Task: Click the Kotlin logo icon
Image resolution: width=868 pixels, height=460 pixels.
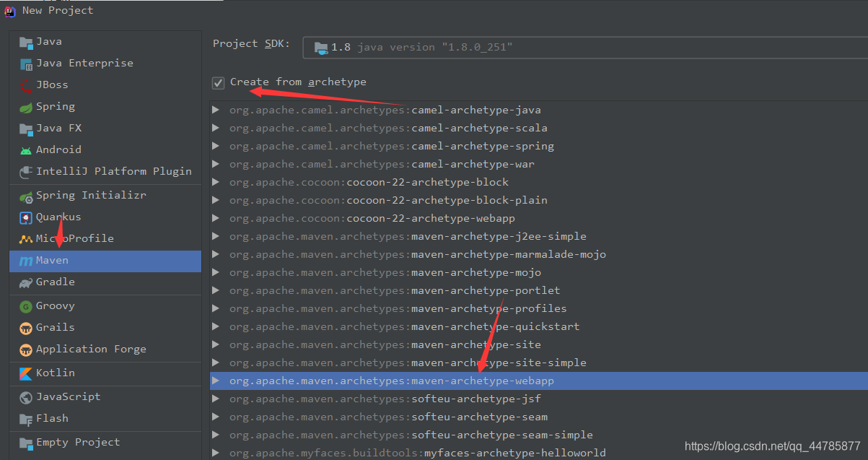Action: (26, 373)
